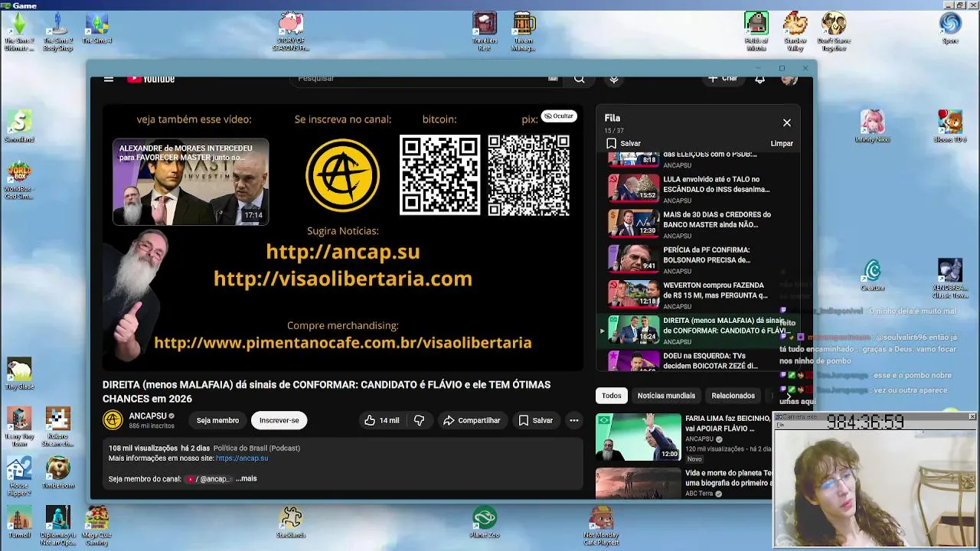The image size is (980, 551).
Task: Open The Sims 4 desktop shortcut
Action: click(97, 29)
